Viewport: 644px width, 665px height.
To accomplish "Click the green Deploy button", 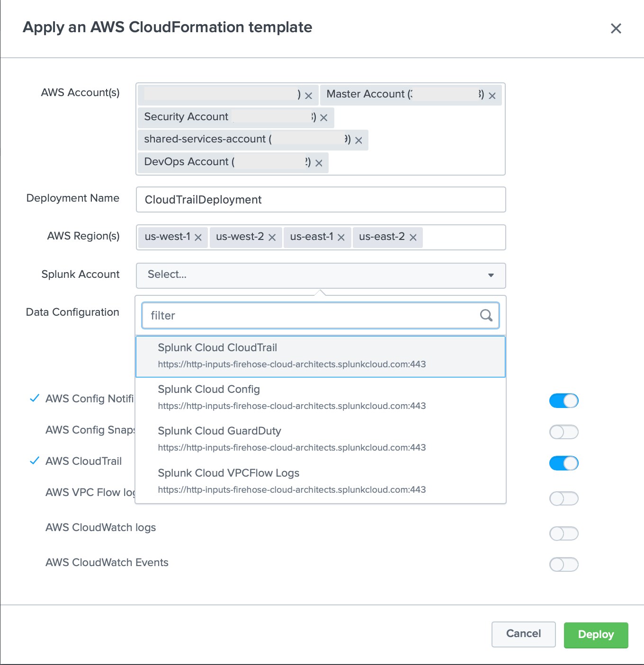I will click(x=596, y=635).
